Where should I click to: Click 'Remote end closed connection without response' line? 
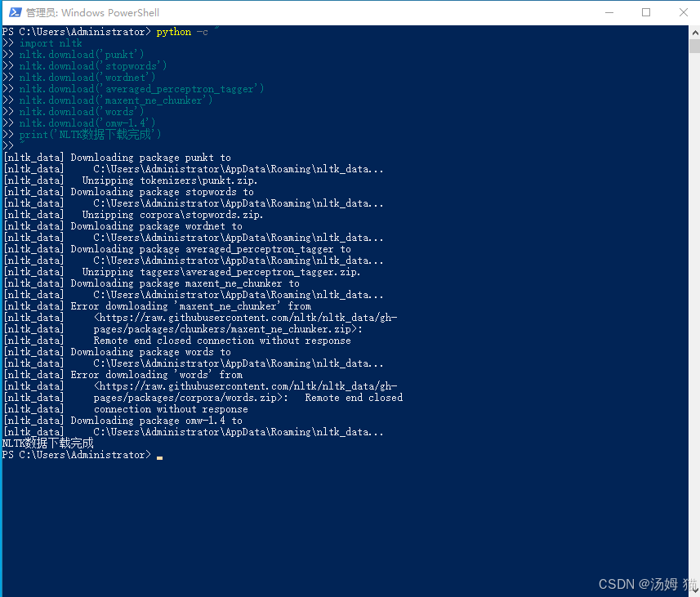coord(222,341)
